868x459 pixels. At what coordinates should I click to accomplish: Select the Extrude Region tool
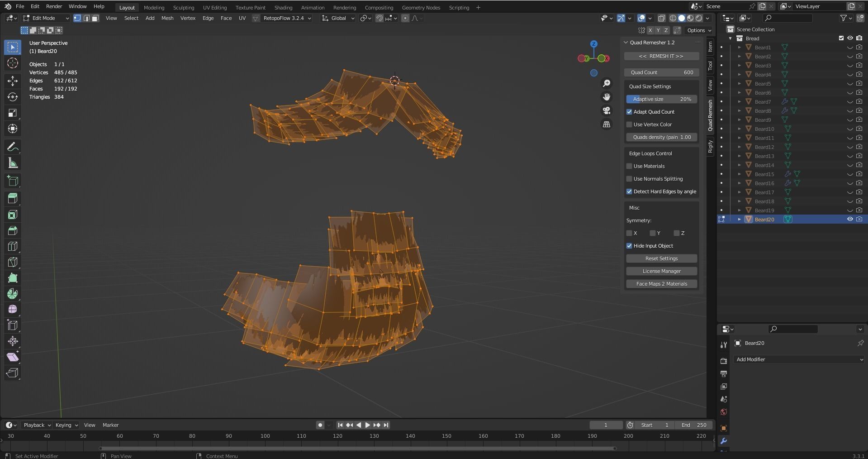13,198
